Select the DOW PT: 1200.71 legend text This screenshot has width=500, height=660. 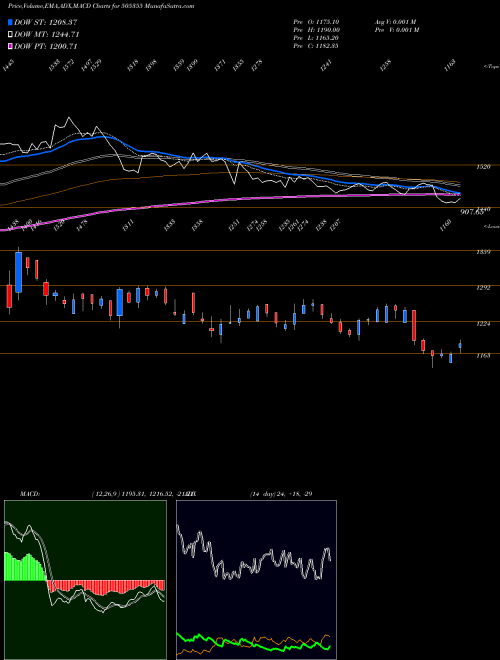[x=45, y=46]
